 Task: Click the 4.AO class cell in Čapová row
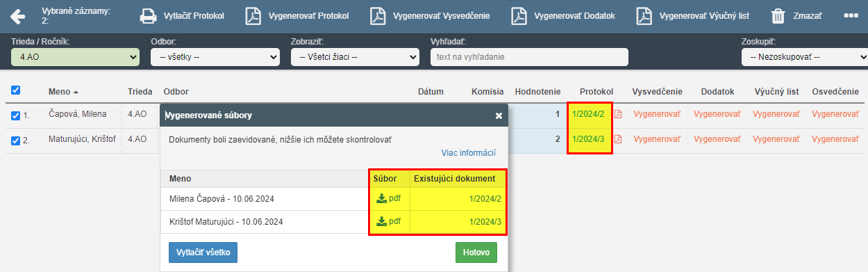pos(137,113)
